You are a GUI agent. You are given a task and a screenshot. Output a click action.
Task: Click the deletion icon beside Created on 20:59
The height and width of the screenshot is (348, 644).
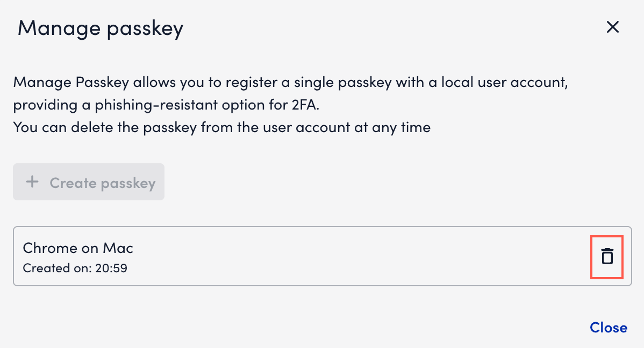coord(607,257)
